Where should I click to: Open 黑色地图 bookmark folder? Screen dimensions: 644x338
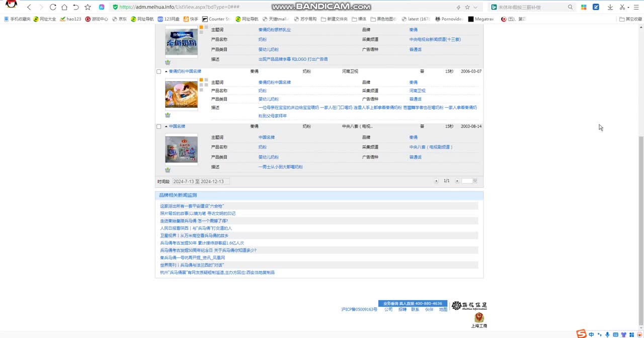pos(383,19)
